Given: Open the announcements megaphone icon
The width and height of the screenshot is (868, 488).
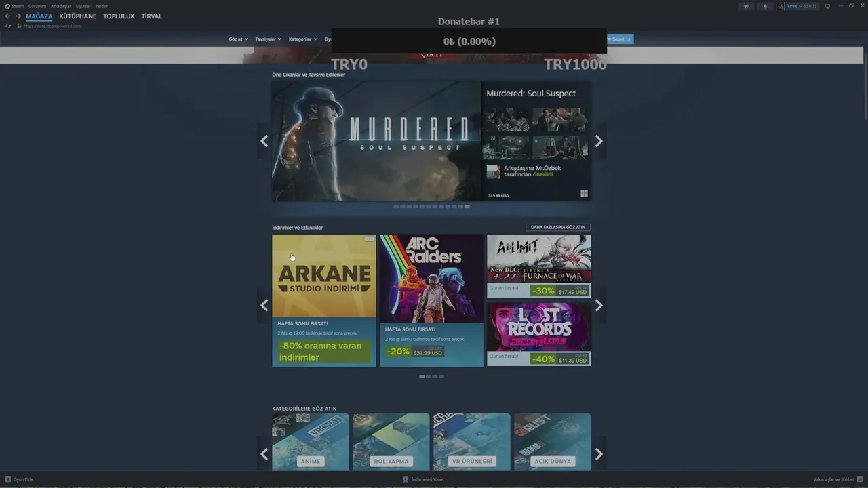Looking at the screenshot, I should point(746,6).
